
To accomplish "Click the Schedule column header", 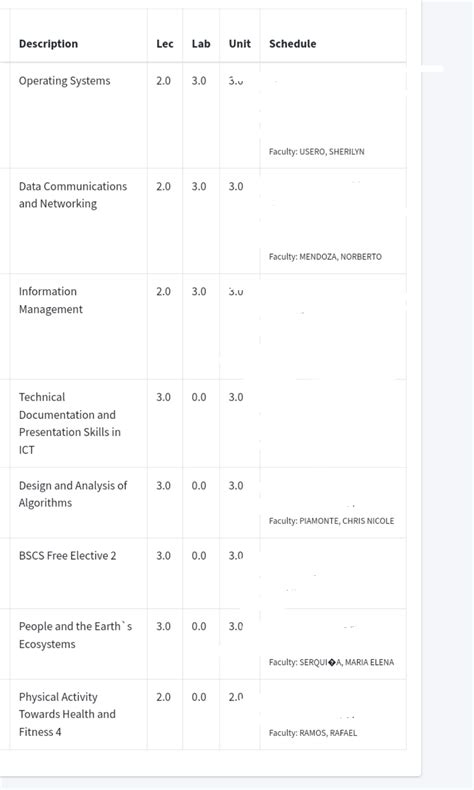I will (x=293, y=44).
